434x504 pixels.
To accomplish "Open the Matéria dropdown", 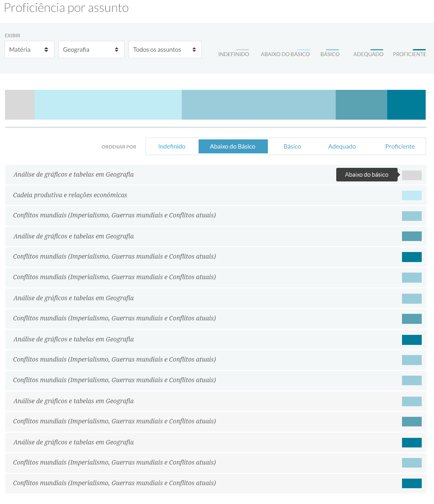I will click(x=29, y=50).
